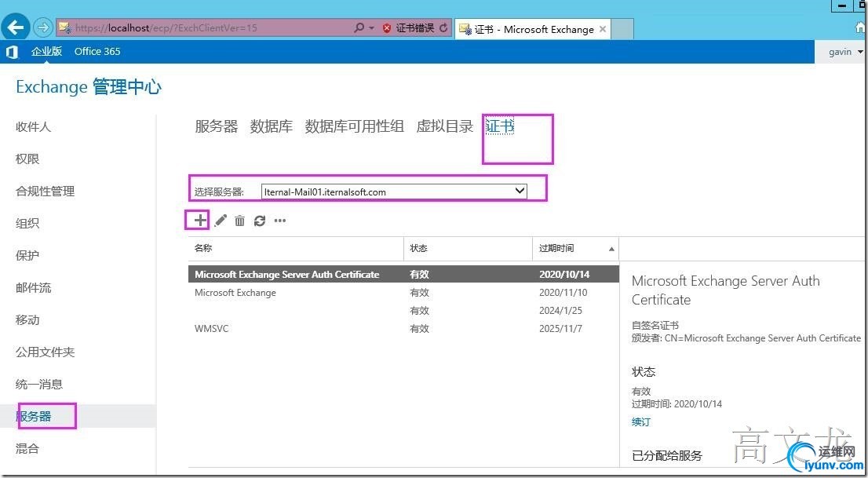Click the browser forward arrow button
Image resolution: width=868 pixels, height=478 pixels.
click(42, 27)
